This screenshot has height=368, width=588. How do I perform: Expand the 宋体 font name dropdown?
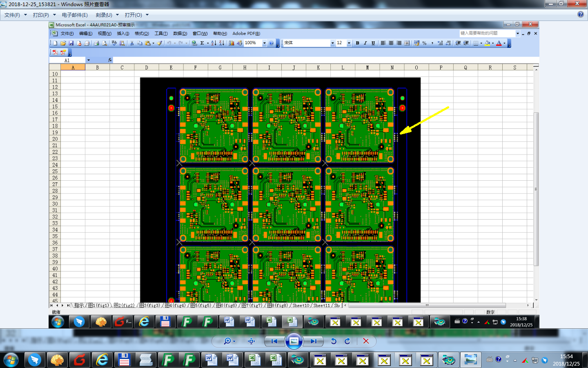point(332,43)
